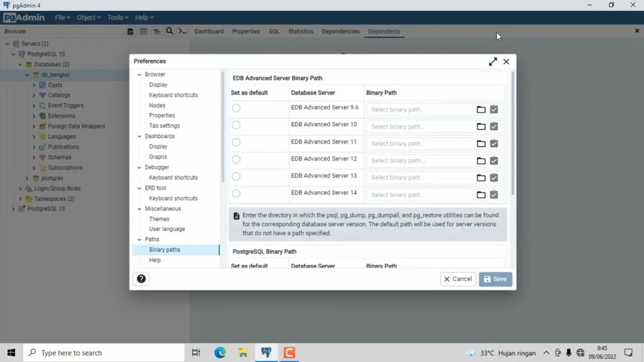Viewport: 644px width, 362px height.
Task: Click the Save button
Action: point(496,279)
